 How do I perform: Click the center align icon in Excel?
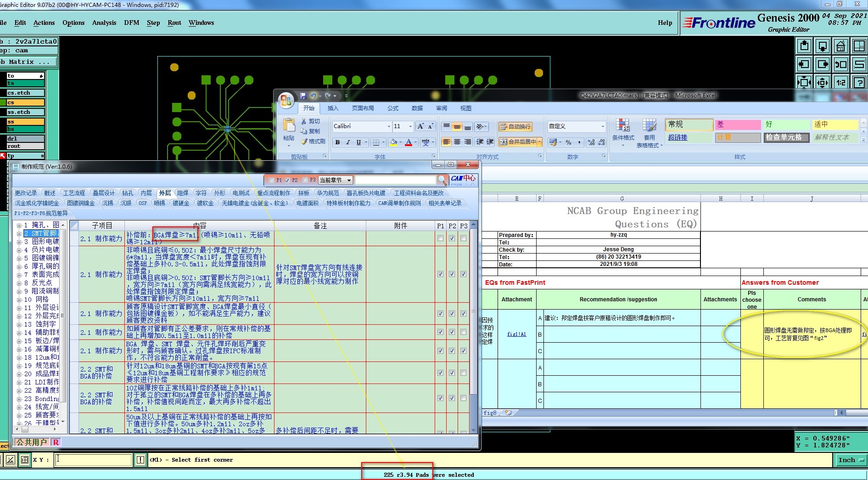(x=457, y=142)
